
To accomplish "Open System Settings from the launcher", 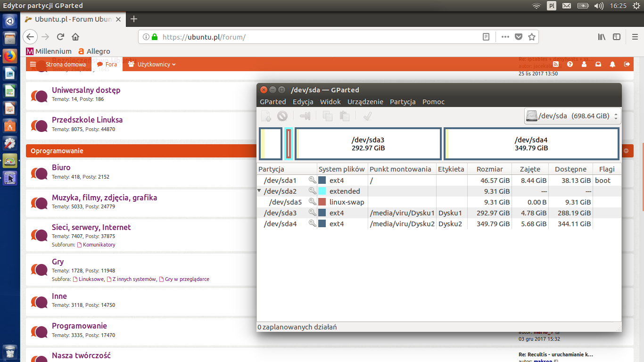I will pos(10,144).
